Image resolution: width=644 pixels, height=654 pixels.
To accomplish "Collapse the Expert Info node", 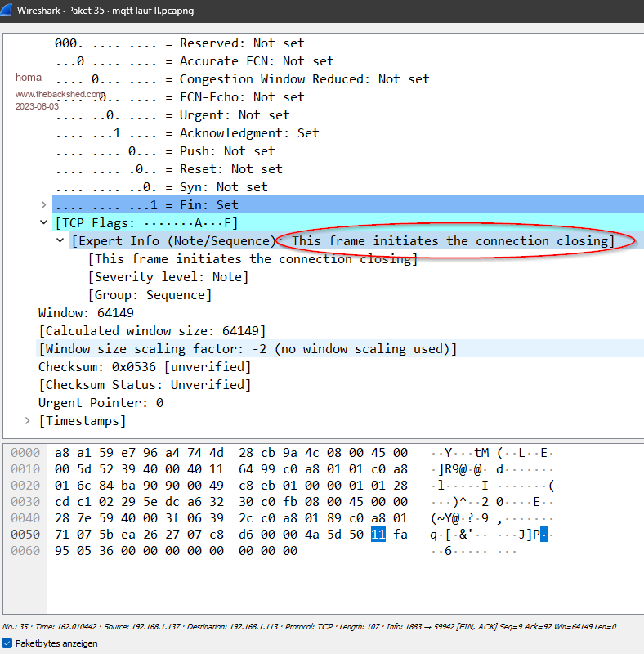I will pyautogui.click(x=60, y=241).
